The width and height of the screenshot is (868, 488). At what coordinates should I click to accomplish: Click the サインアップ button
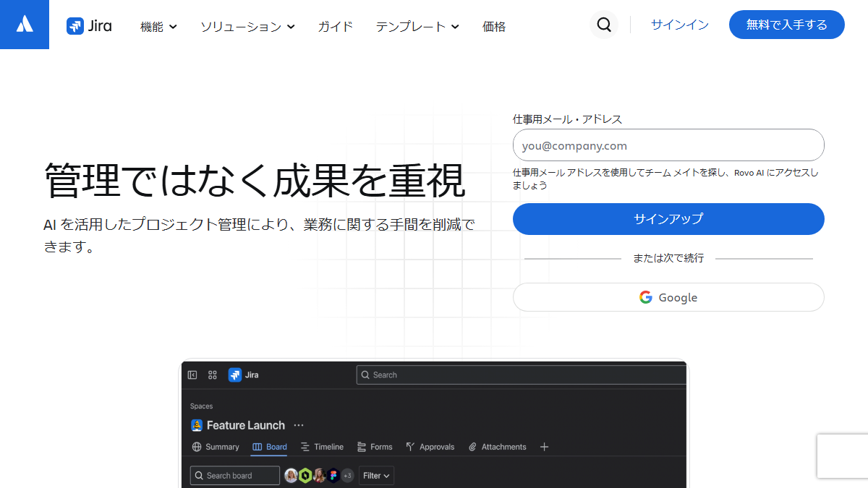[x=668, y=219]
